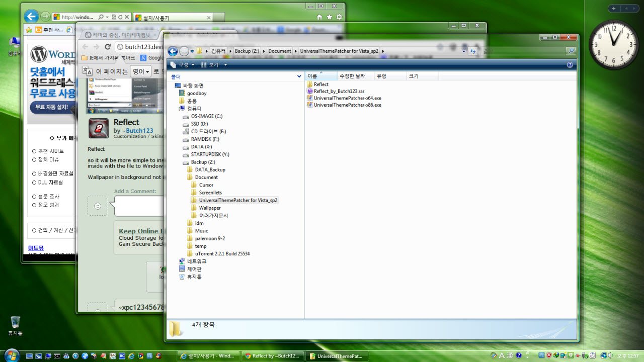Select the Reflect folder in file list
Screen dimensions: 644x362
[x=317, y=84]
